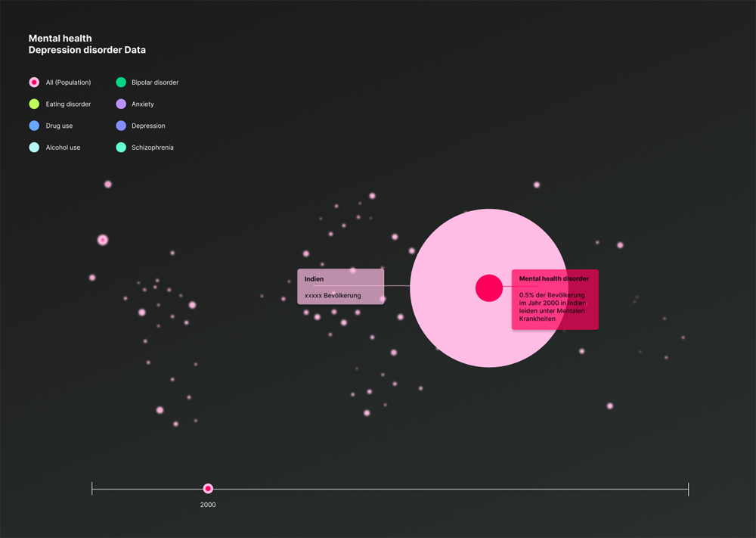Click the Mental health disorder info card
Image resolution: width=756 pixels, height=538 pixels.
pyautogui.click(x=555, y=300)
